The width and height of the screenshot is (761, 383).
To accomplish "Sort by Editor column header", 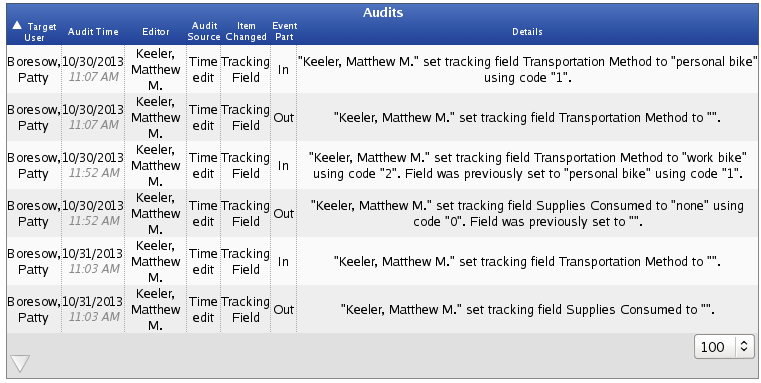I will [x=156, y=32].
